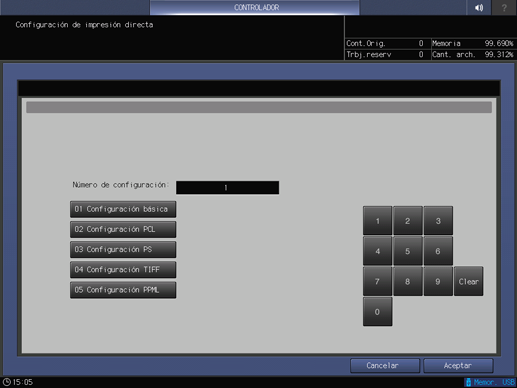Tap keypad digit 7

pyautogui.click(x=377, y=281)
